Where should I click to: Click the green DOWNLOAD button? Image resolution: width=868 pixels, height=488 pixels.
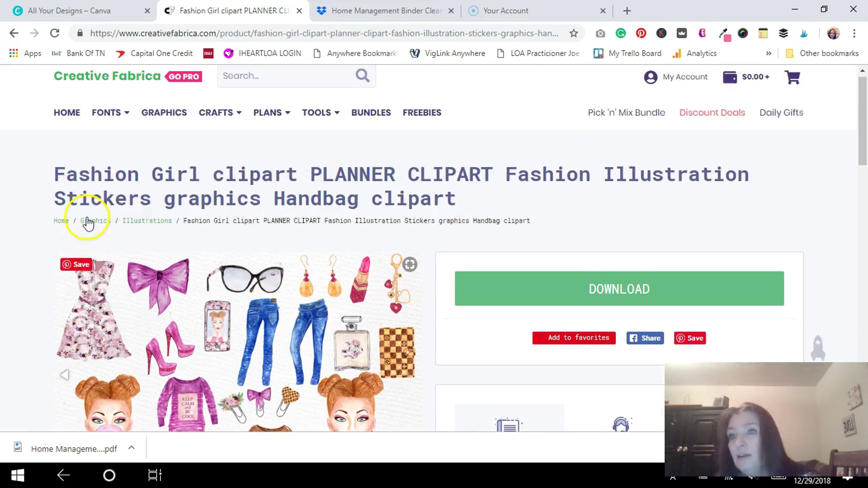(x=619, y=288)
